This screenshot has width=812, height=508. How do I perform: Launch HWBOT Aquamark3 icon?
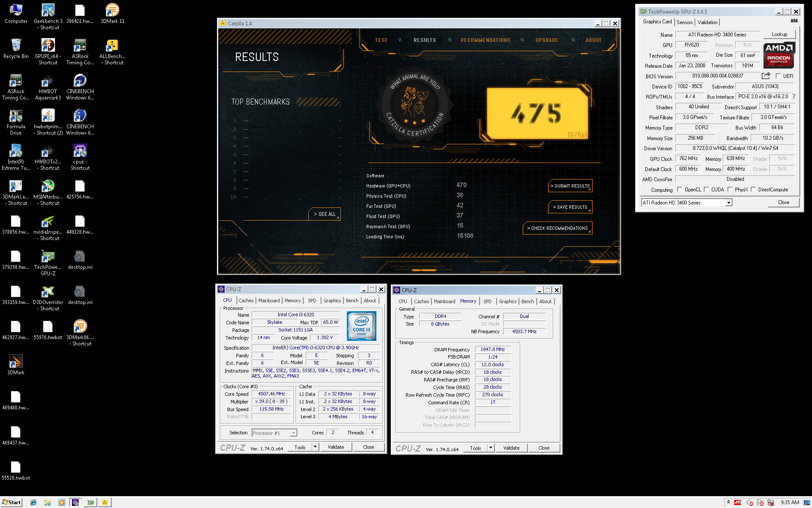tap(48, 86)
